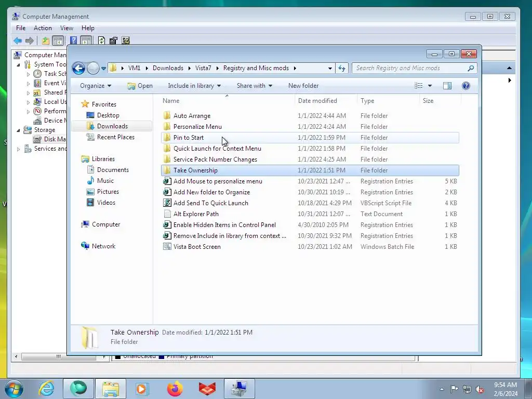
Task: Select Desktop under Favorites
Action: (x=108, y=115)
